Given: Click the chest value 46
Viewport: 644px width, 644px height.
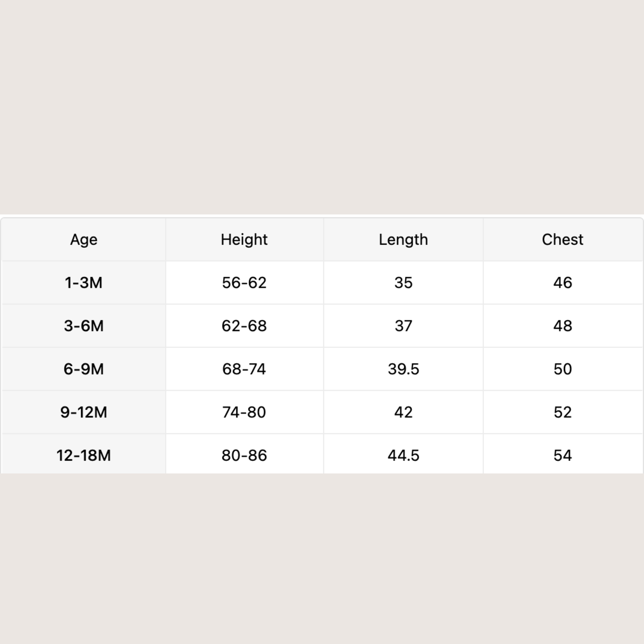Looking at the screenshot, I should tap(562, 283).
